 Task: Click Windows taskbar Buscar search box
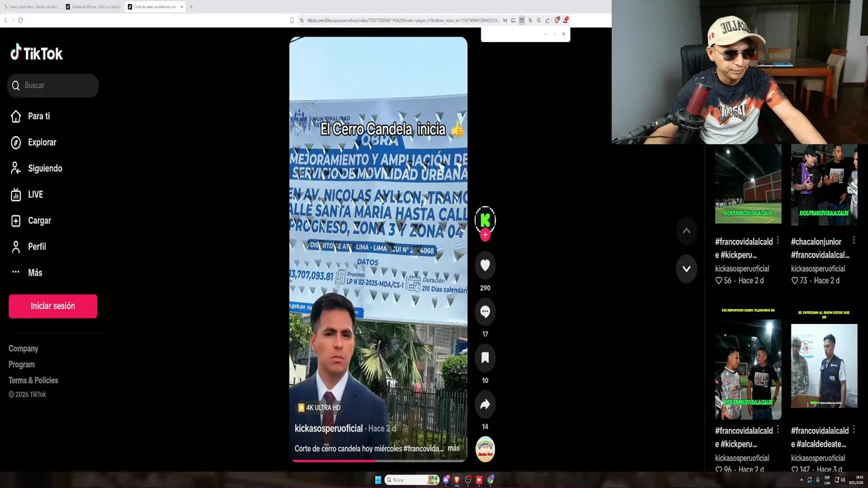coord(412,480)
